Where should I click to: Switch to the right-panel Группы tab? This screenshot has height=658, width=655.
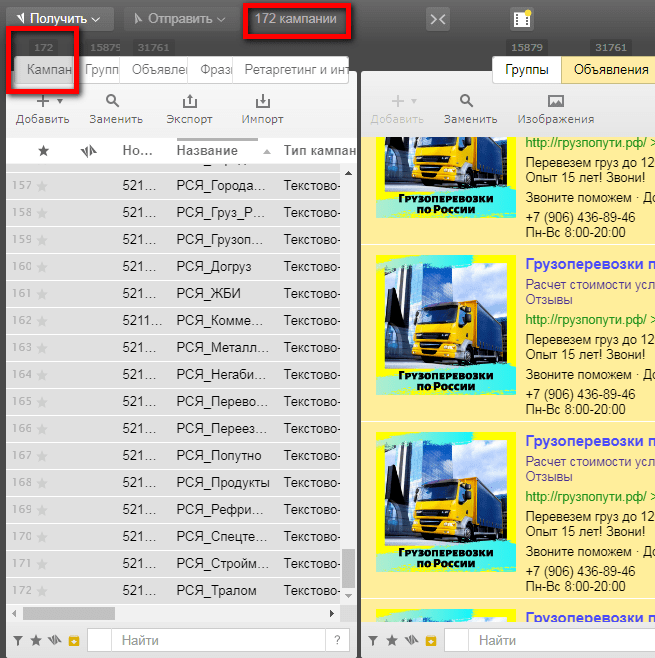click(527, 70)
